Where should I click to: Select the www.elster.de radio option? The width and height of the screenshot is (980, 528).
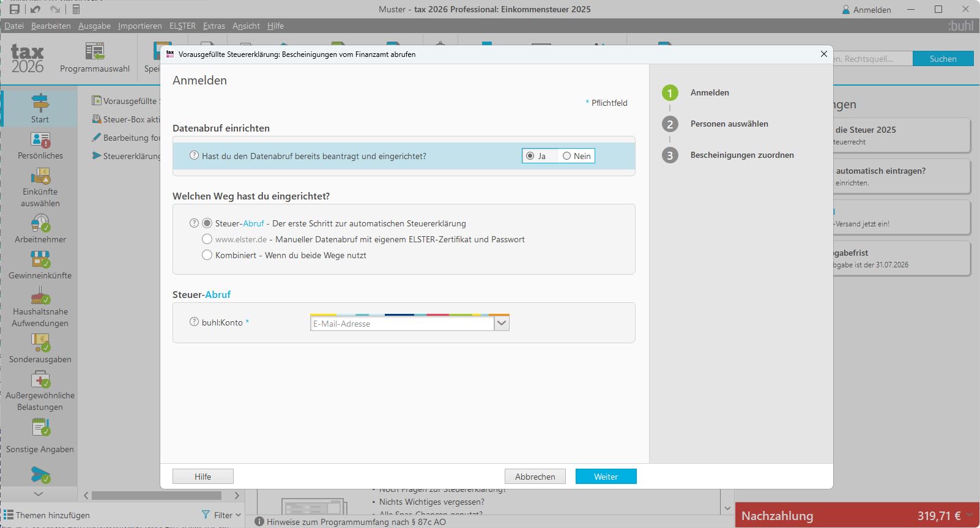click(207, 239)
